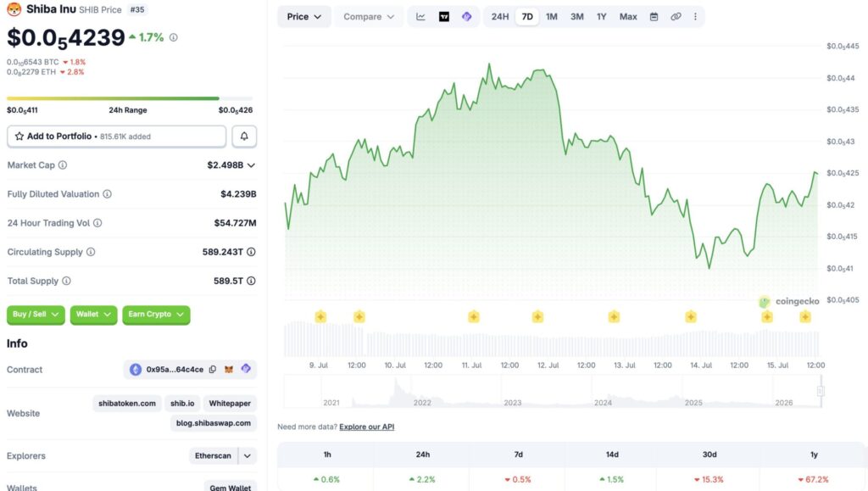Expand the Explorers chevron next to Etherscan
The width and height of the screenshot is (868, 491).
click(x=248, y=455)
